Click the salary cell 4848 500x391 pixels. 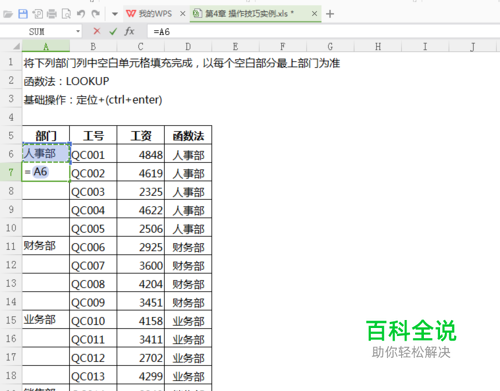click(141, 154)
